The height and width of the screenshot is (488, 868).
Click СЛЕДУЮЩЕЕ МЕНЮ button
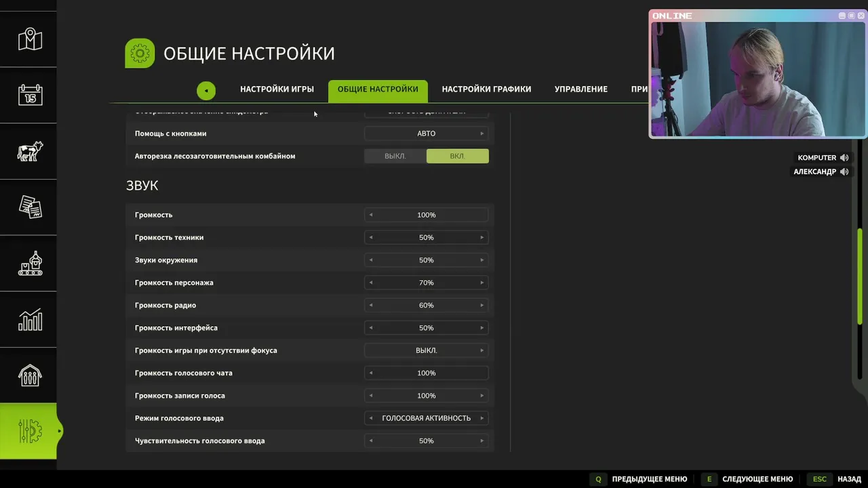coord(757,479)
